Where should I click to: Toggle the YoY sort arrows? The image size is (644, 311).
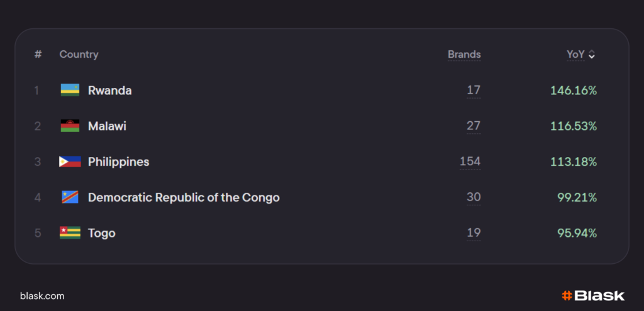click(x=592, y=55)
